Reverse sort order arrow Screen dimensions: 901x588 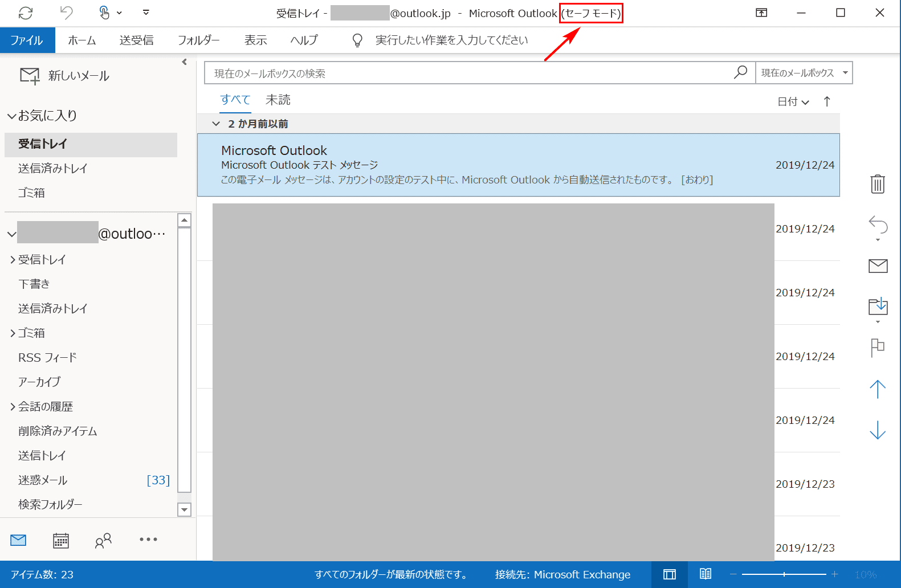tap(827, 101)
